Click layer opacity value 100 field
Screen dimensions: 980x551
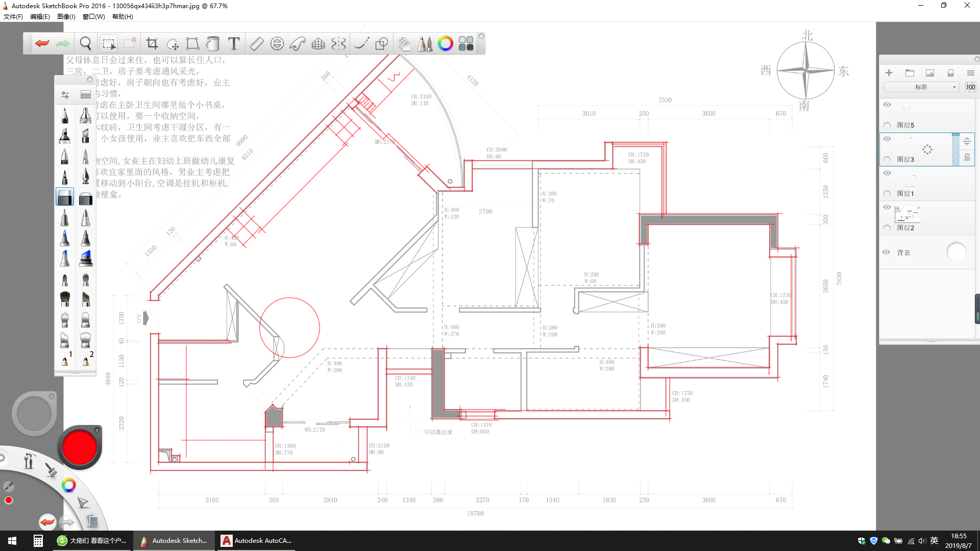click(970, 87)
